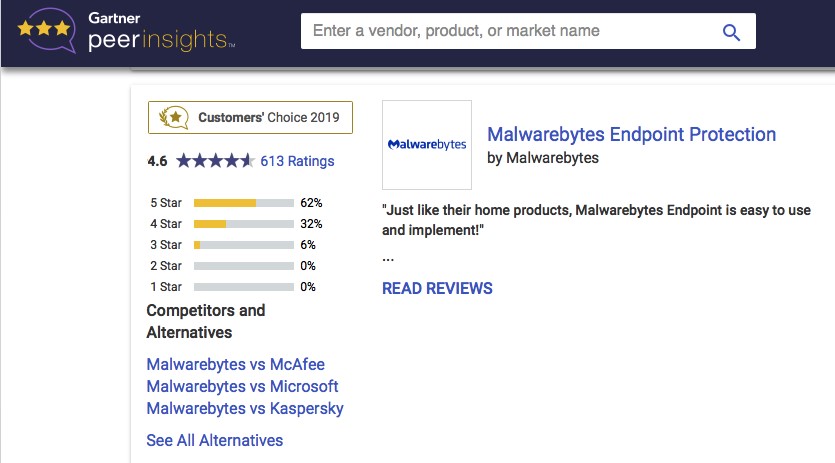Focus the vendor, product, or market search field
The image size is (835, 463).
click(x=528, y=31)
